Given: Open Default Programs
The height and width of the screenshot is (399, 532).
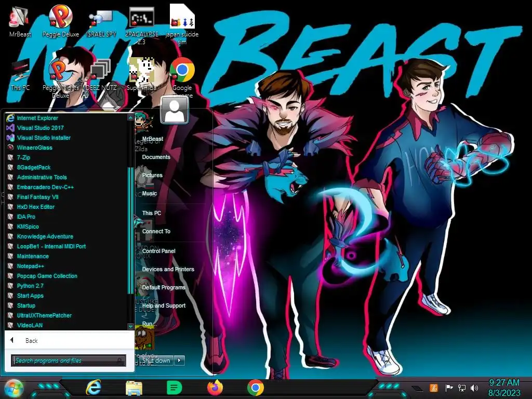Looking at the screenshot, I should (x=164, y=287).
